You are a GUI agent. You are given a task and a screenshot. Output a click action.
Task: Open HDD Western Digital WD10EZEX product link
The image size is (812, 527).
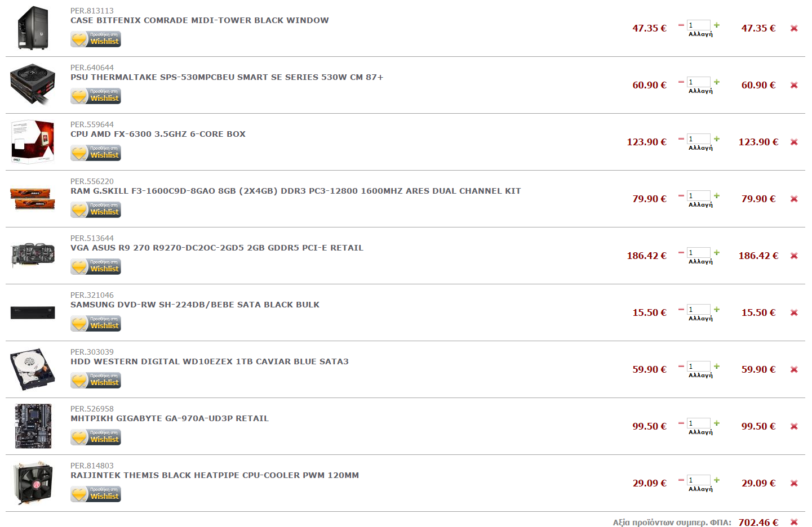tap(210, 361)
